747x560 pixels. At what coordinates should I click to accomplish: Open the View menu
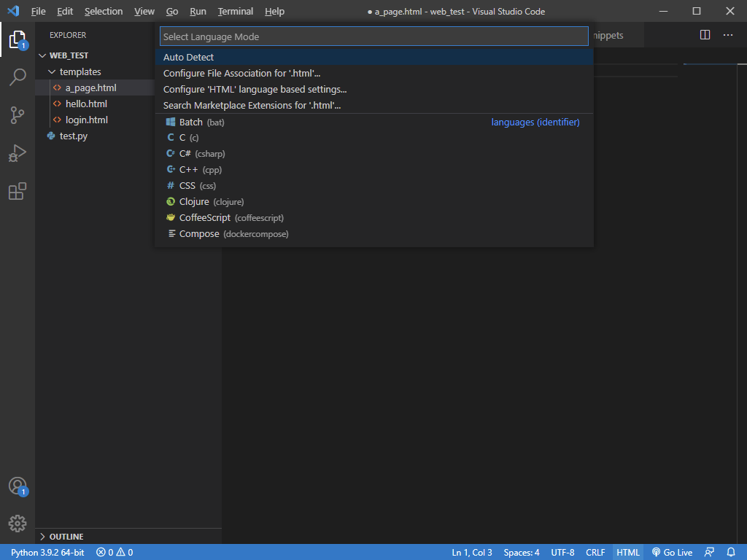(144, 12)
